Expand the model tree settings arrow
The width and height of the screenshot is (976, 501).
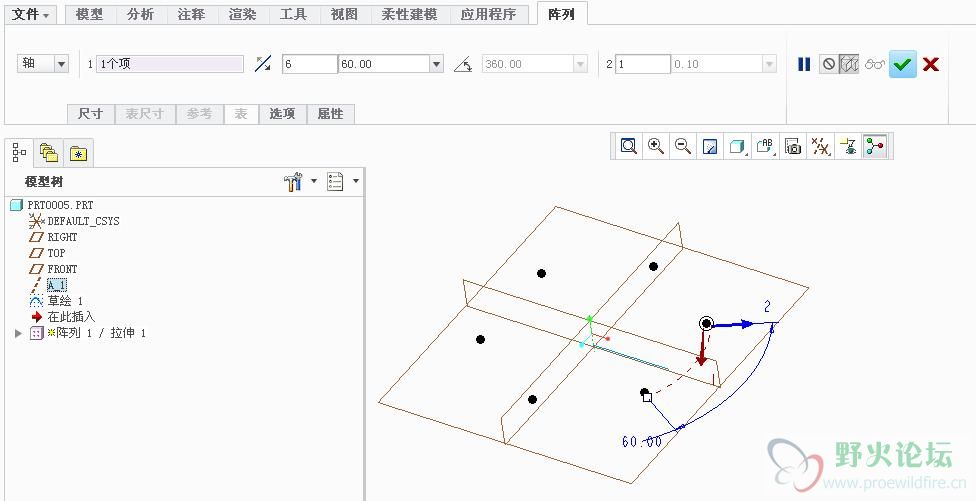coord(314,181)
